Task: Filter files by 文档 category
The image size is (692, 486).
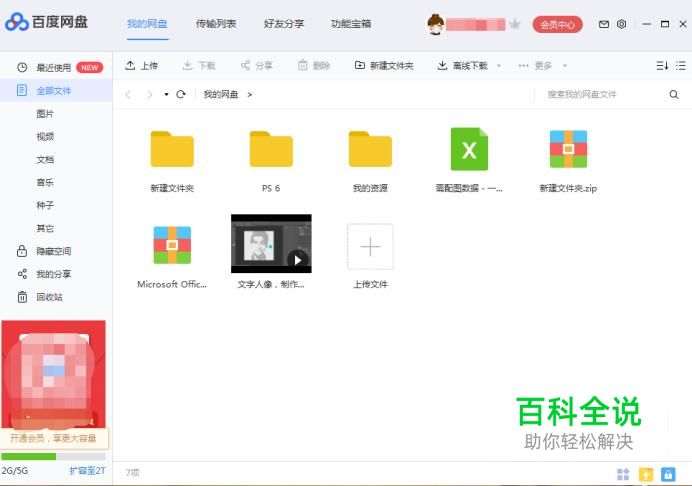Action: (45, 159)
